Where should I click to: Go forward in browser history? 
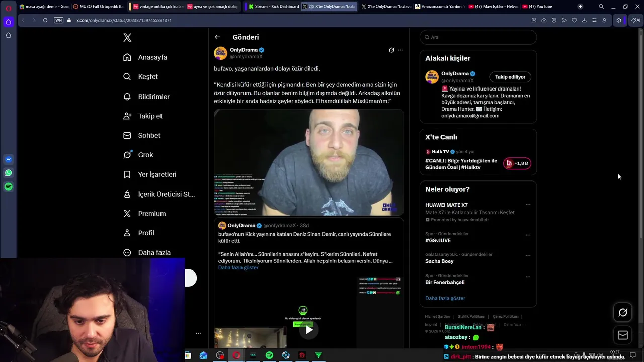(x=34, y=20)
